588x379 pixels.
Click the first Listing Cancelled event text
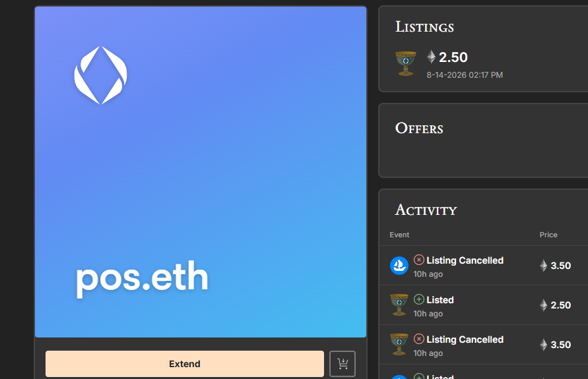(465, 260)
